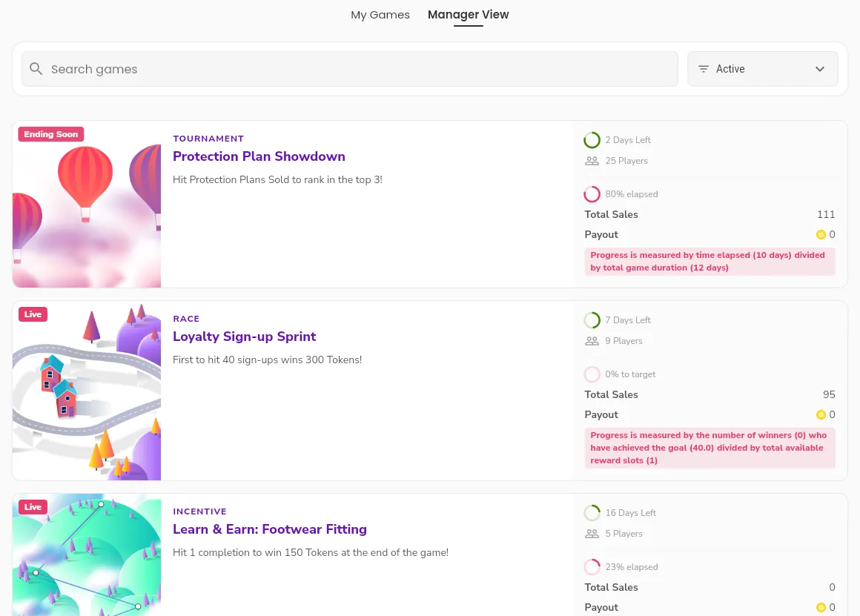Click the text '0% to target'

pos(630,374)
